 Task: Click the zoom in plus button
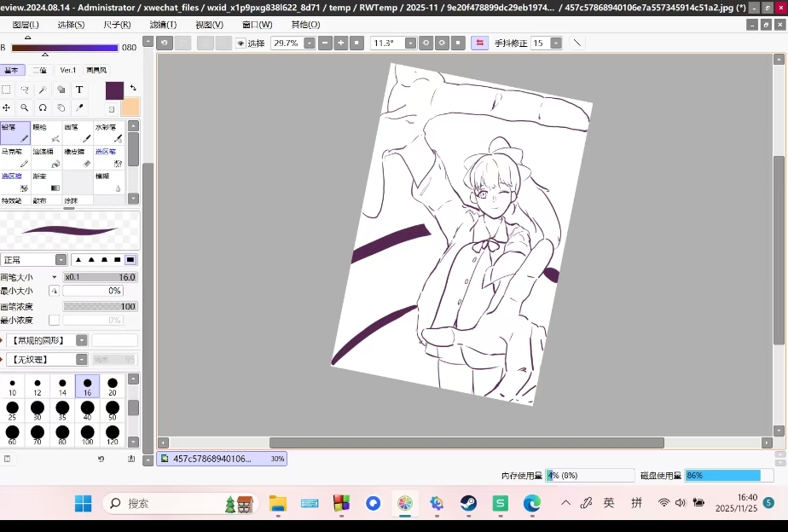pos(340,43)
